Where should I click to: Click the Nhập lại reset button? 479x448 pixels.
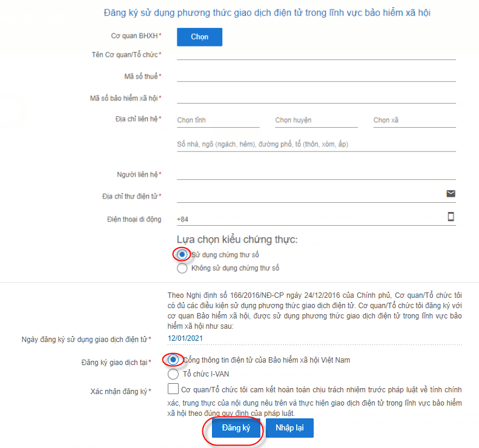click(289, 428)
